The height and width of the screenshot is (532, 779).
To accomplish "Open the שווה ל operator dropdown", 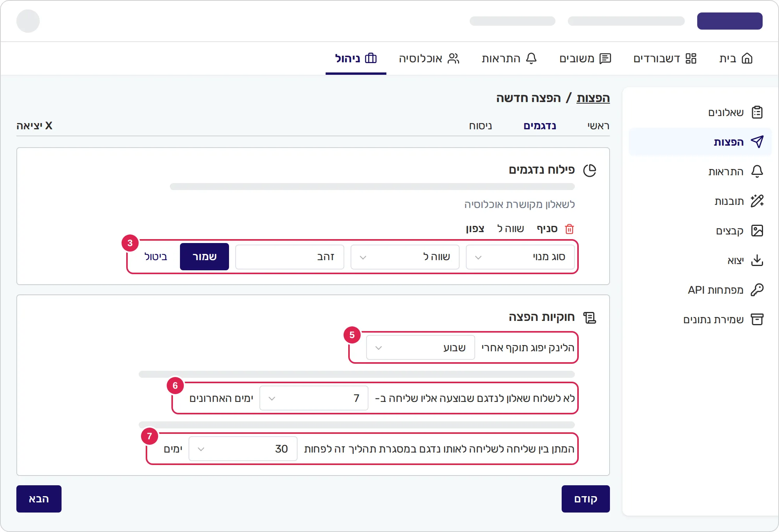I will 405,257.
